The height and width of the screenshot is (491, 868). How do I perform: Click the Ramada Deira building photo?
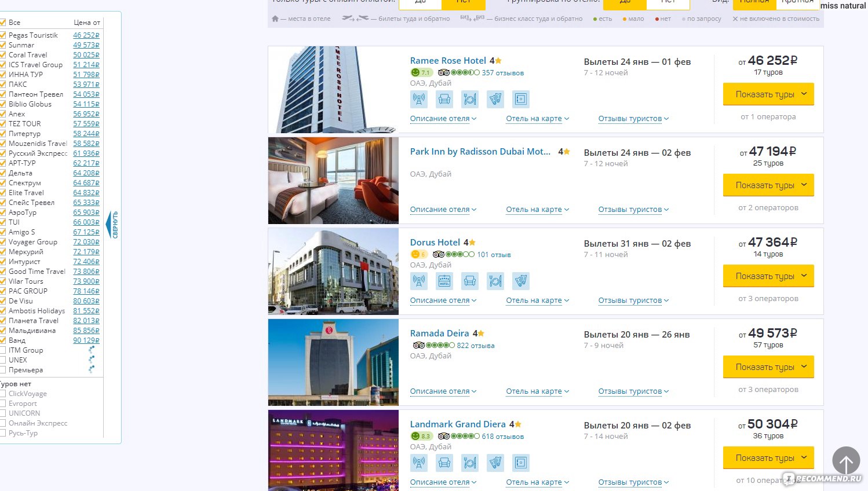[333, 362]
